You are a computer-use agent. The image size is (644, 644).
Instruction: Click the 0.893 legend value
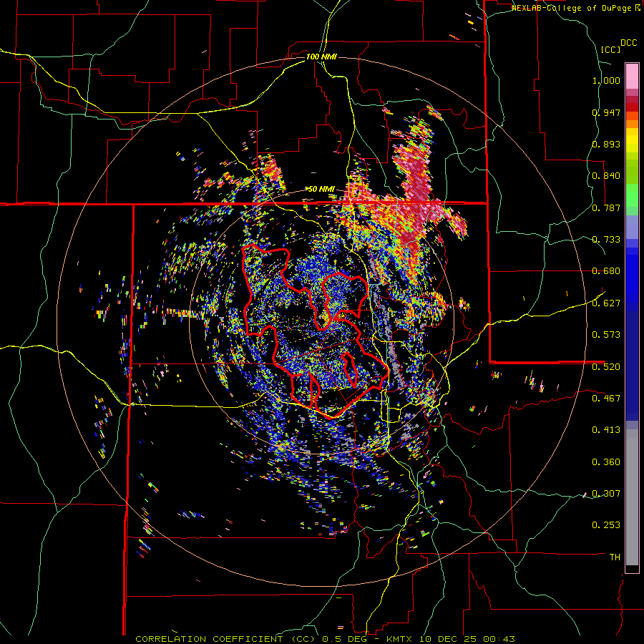pos(606,144)
